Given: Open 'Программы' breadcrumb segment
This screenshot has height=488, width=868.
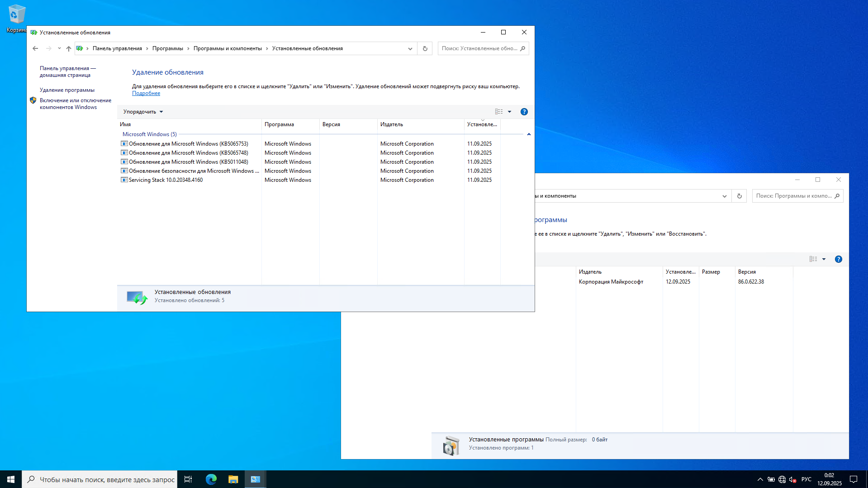Looking at the screenshot, I should [168, 48].
